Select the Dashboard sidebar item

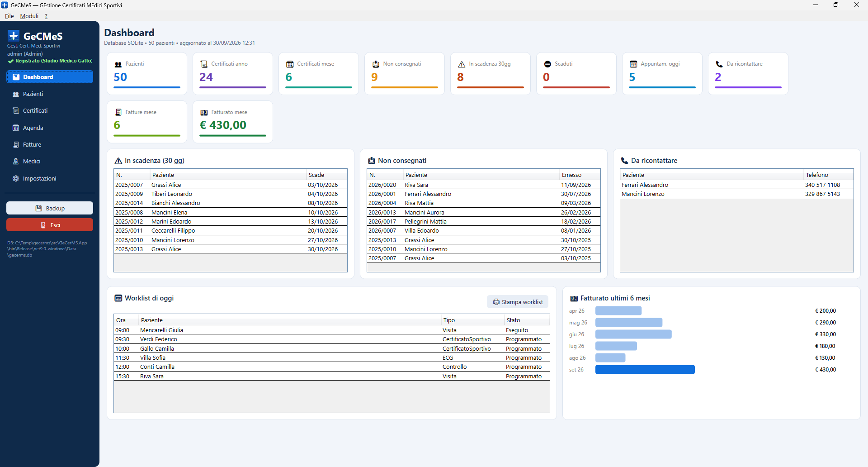click(50, 77)
